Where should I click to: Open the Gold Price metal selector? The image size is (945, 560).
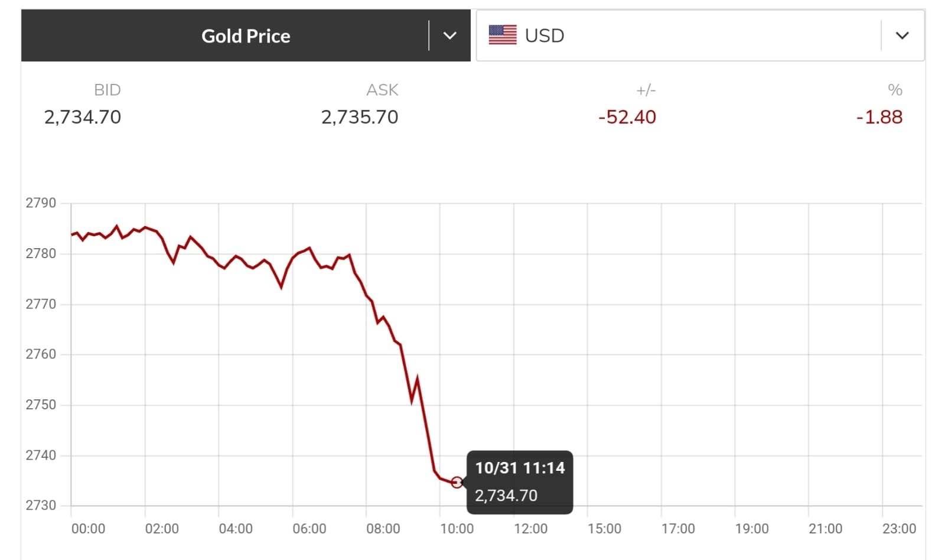pyautogui.click(x=245, y=36)
